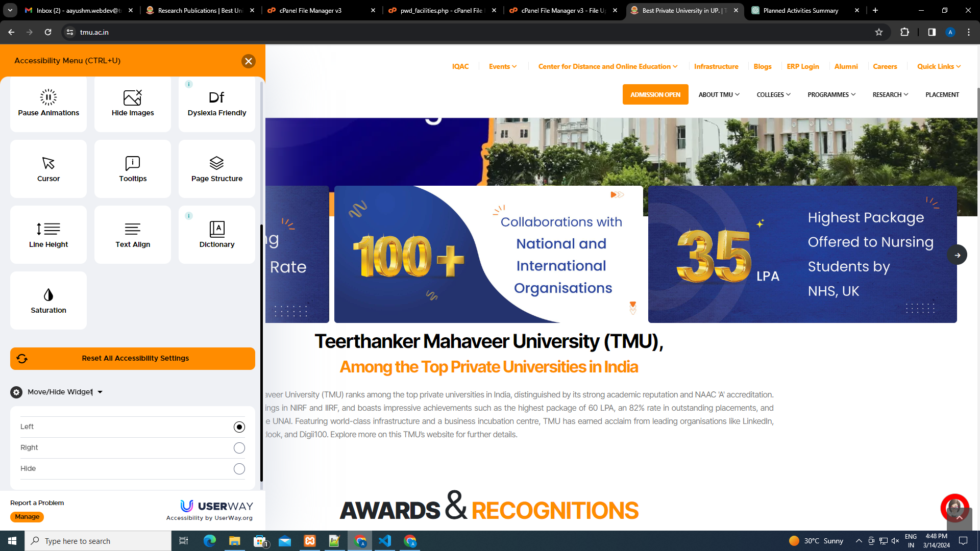
Task: Advance the carousel with the next arrow
Action: pyautogui.click(x=958, y=255)
